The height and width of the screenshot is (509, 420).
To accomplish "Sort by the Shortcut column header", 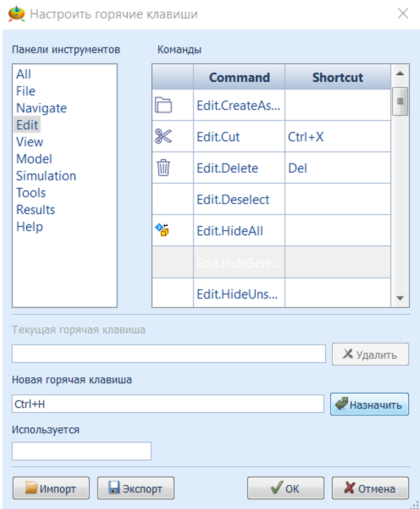I will [x=338, y=78].
